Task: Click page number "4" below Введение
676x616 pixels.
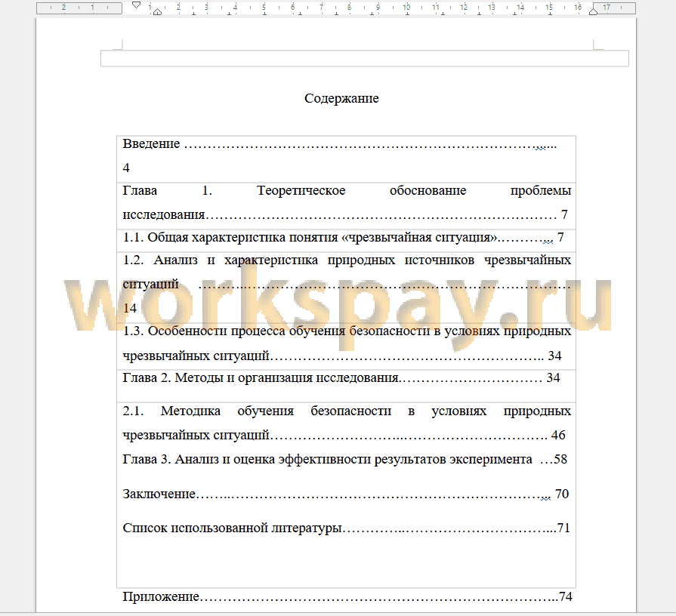Action: coord(126,168)
